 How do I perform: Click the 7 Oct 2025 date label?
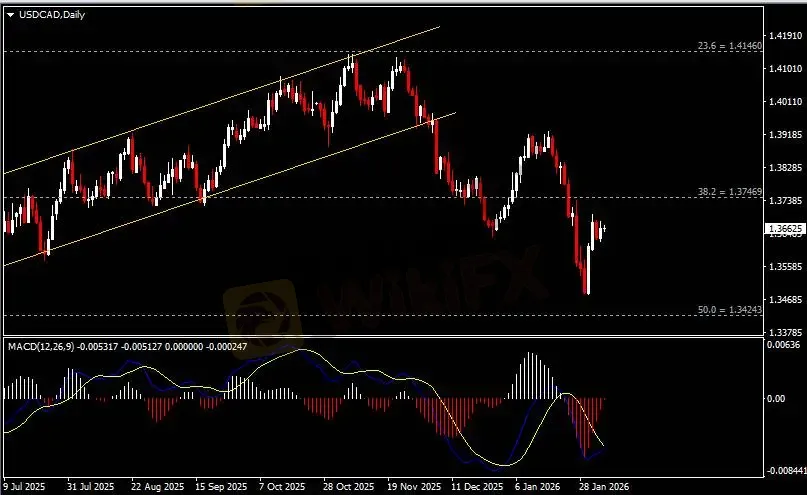[x=282, y=486]
